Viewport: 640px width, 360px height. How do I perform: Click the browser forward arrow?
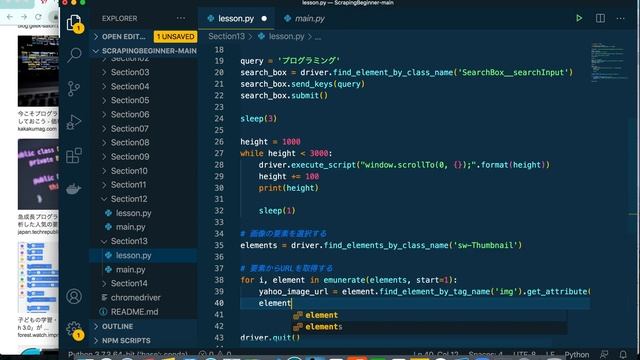pos(24,17)
